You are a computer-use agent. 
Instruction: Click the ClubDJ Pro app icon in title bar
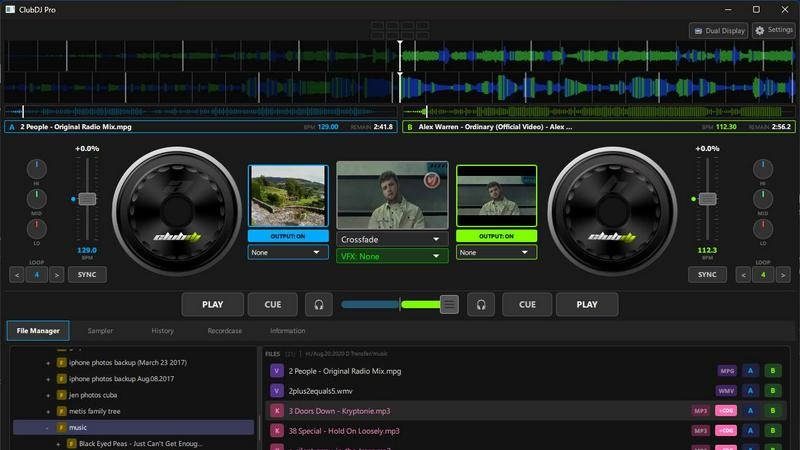tap(10, 9)
